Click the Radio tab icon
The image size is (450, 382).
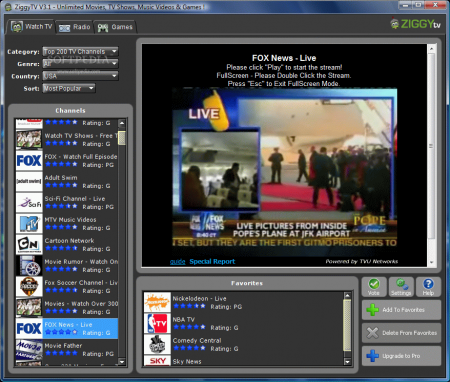coord(64,28)
